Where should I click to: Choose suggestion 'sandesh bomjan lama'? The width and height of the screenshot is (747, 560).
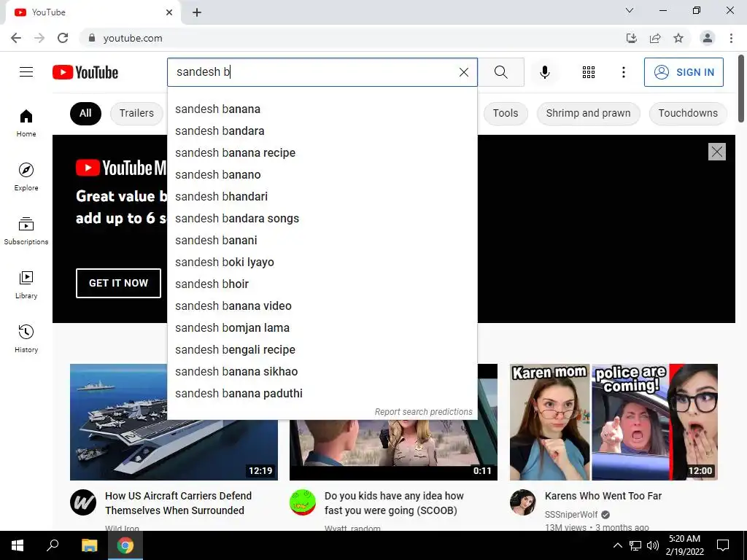click(x=322, y=328)
